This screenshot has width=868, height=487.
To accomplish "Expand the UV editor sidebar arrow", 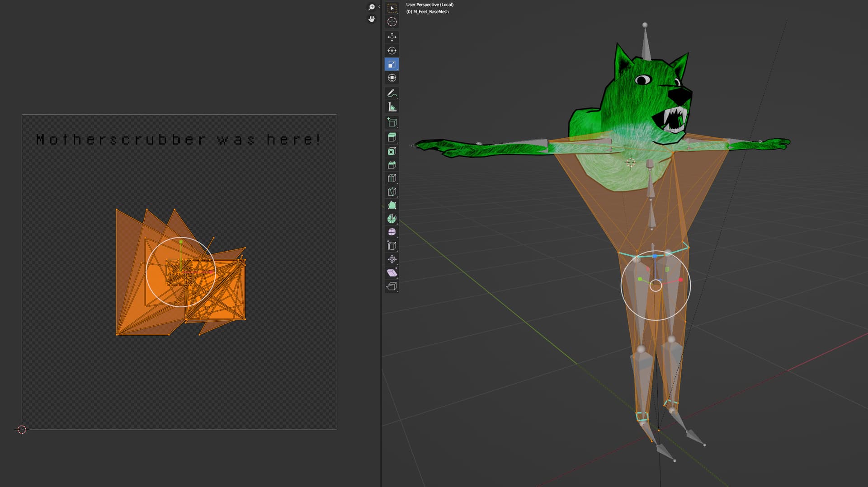I will [x=379, y=7].
